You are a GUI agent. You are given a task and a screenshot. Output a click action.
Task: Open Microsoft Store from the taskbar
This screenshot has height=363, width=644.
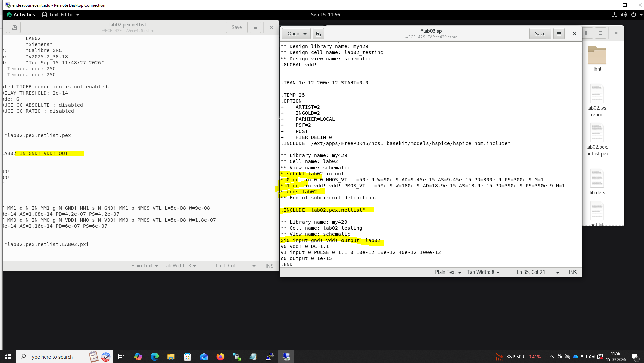(187, 357)
